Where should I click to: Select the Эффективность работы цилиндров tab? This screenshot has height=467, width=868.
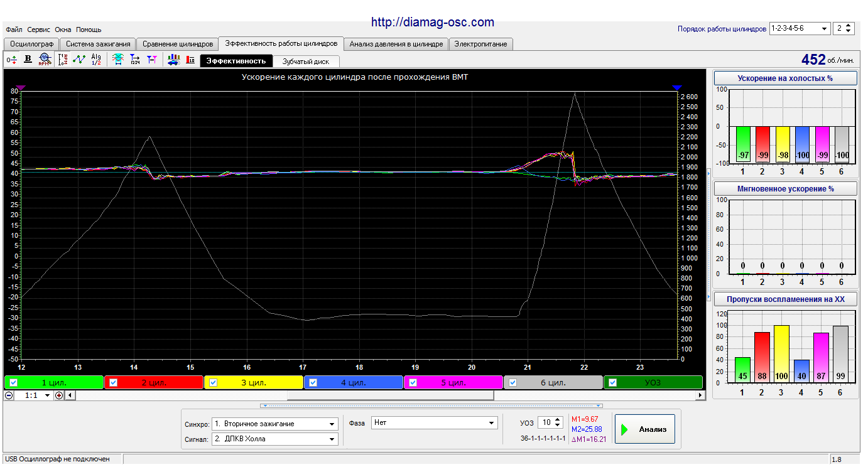[281, 43]
